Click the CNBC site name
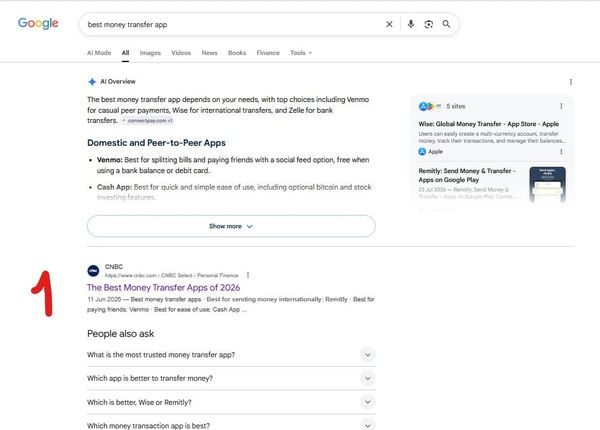 click(x=114, y=267)
